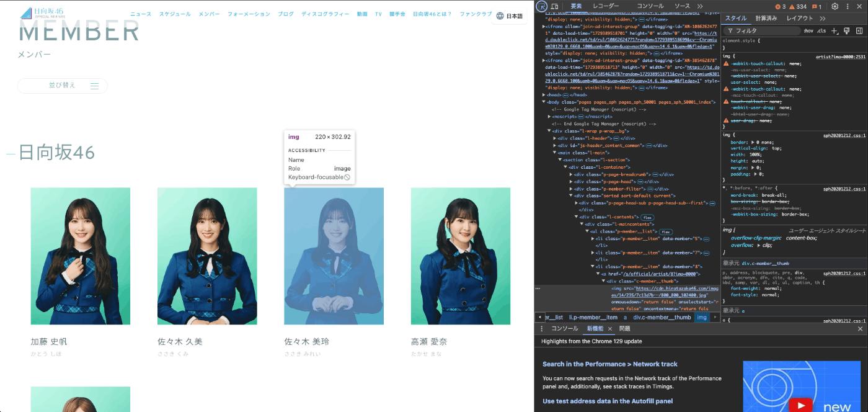Viewport: 868px width, 412px height.
Task: Click flex badge beside ul p-member__list
Action: (x=666, y=231)
